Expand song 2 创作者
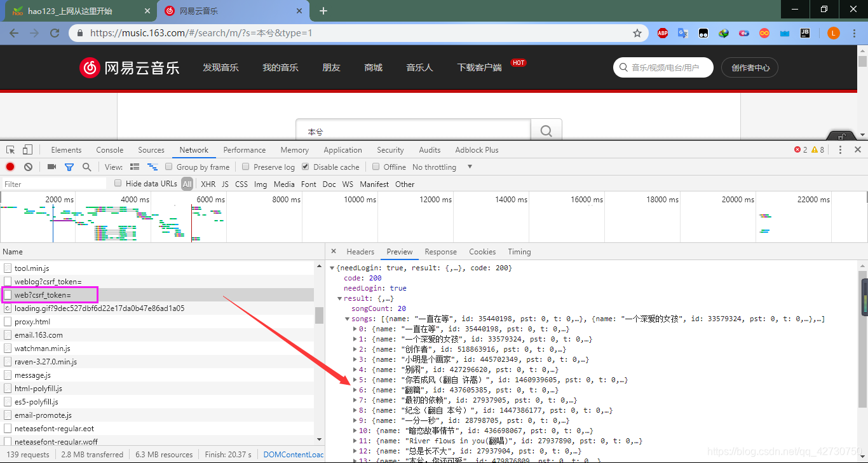 355,349
